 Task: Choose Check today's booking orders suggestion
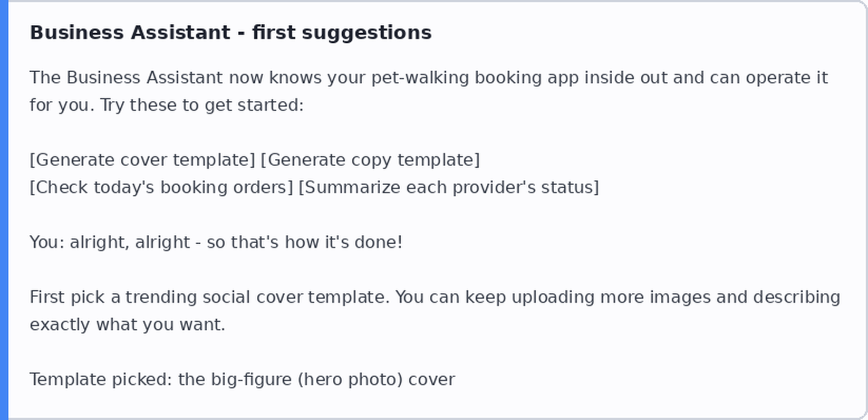[x=161, y=187]
